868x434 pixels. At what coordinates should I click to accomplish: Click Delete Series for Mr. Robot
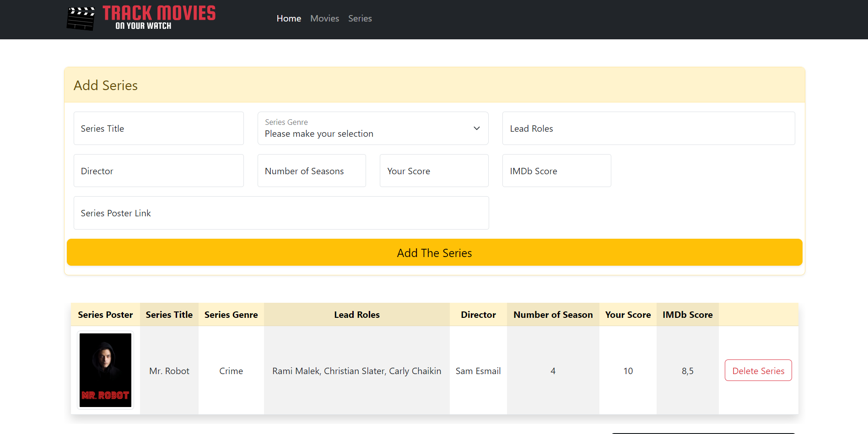[758, 370]
